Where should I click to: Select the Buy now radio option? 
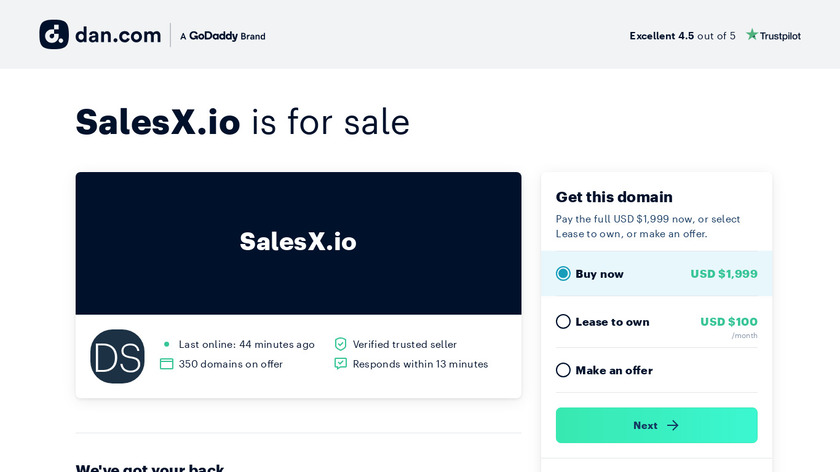(563, 274)
